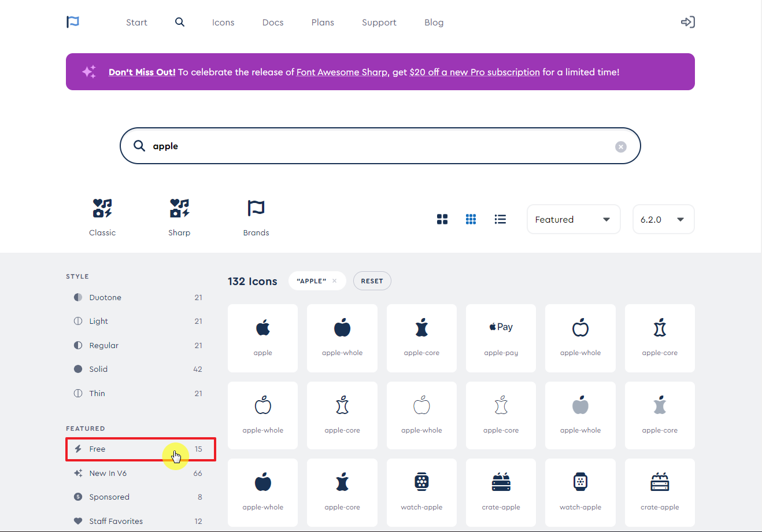Open the outlined crate-apple card
Screen dimensions: 762x532
point(660,493)
